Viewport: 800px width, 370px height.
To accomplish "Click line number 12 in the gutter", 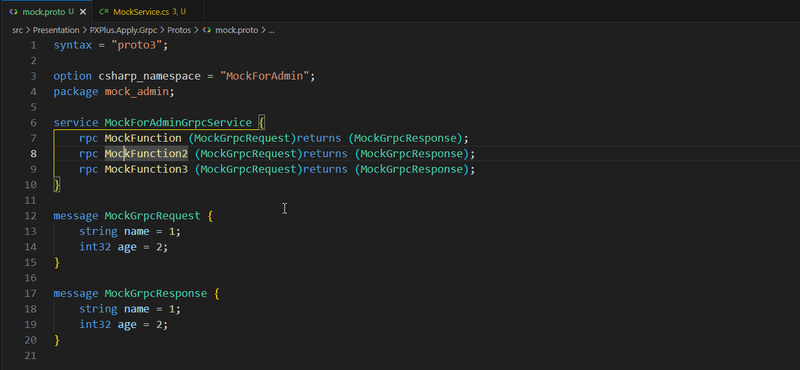I will point(30,216).
